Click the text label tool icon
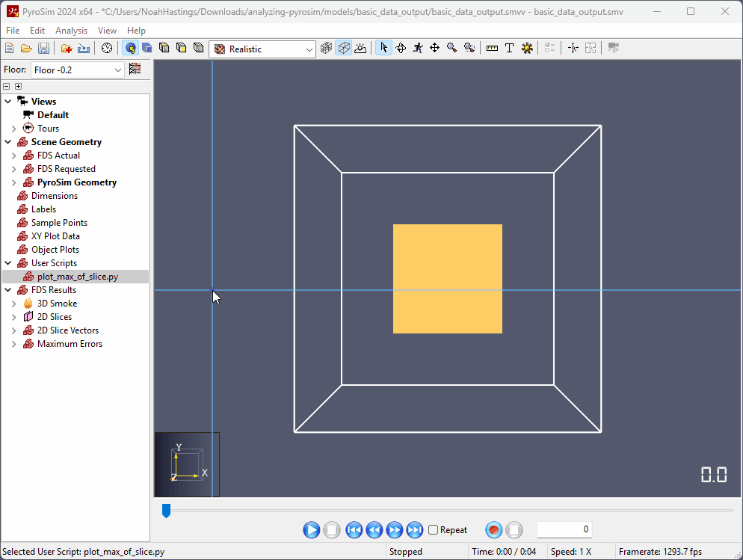Screen dimensions: 743x560 [x=509, y=49]
